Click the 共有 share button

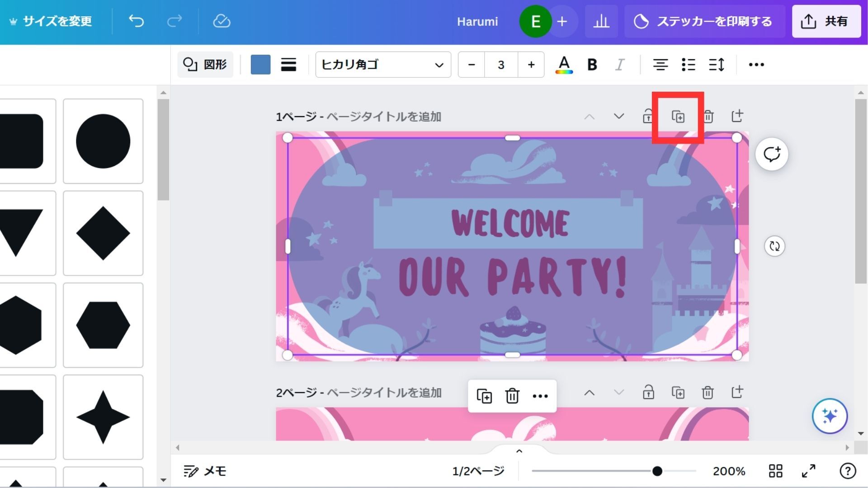(x=826, y=21)
